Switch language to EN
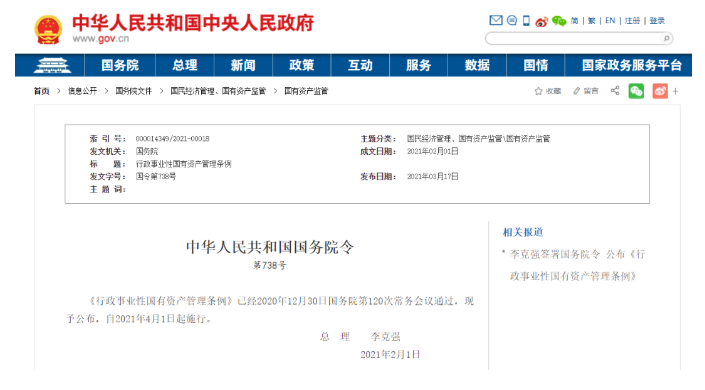 tap(610, 21)
